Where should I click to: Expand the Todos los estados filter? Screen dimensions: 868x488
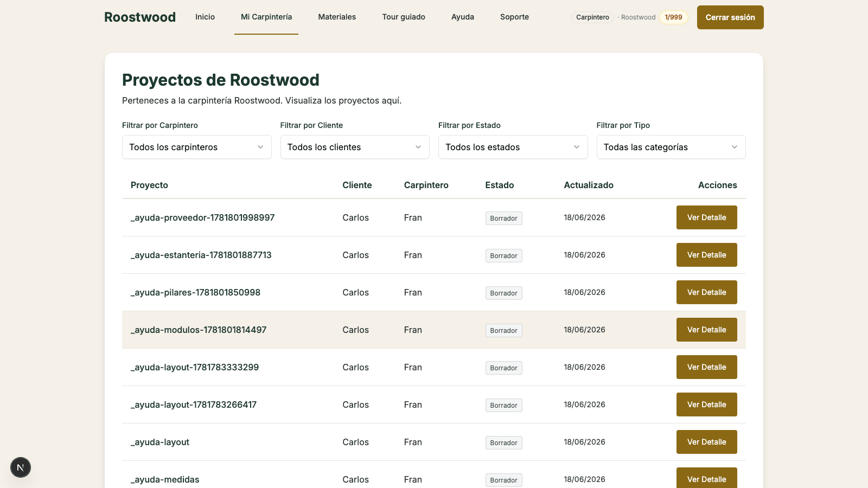tap(513, 147)
